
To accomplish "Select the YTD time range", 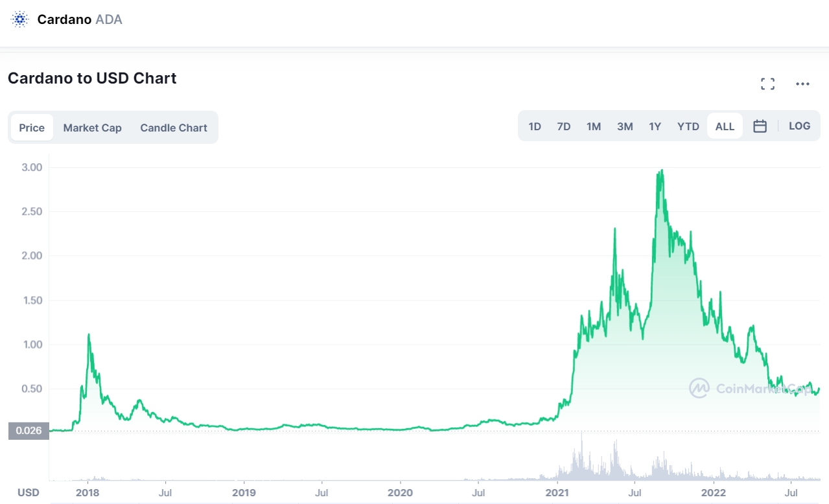I will point(688,126).
